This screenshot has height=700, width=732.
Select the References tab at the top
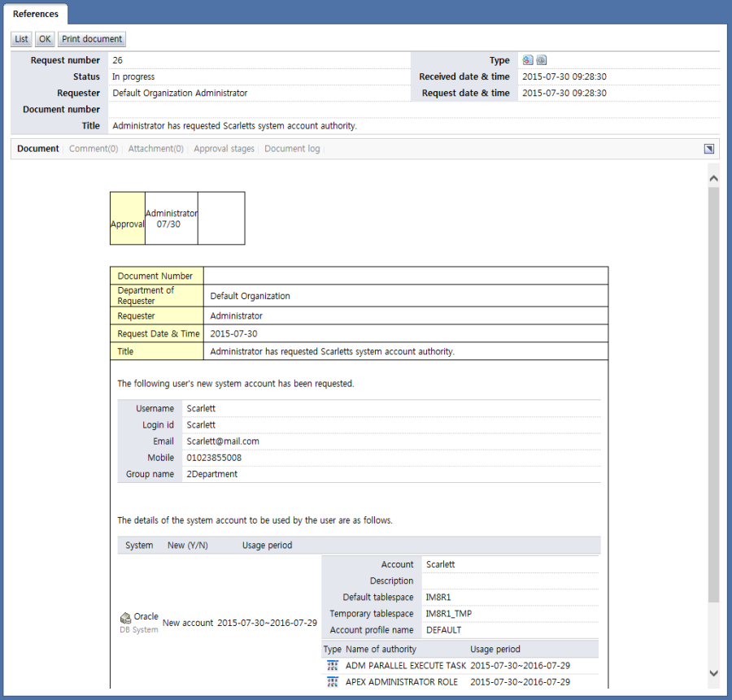tap(36, 14)
